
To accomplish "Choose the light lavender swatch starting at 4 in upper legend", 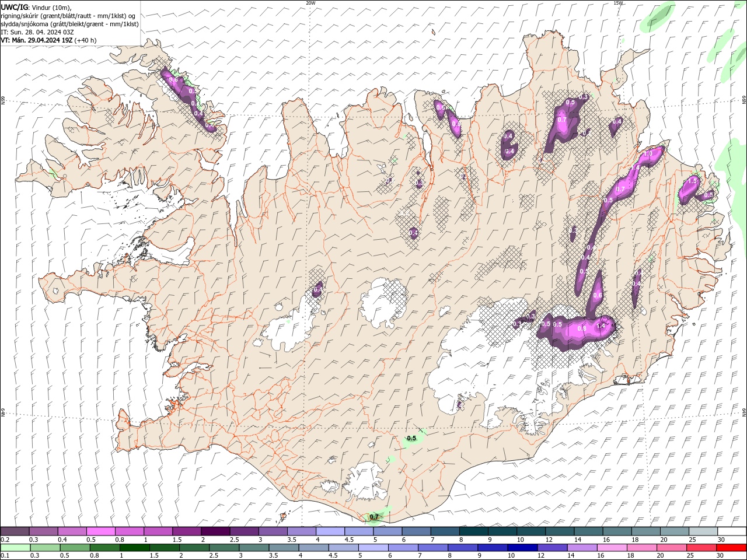I will (331, 531).
